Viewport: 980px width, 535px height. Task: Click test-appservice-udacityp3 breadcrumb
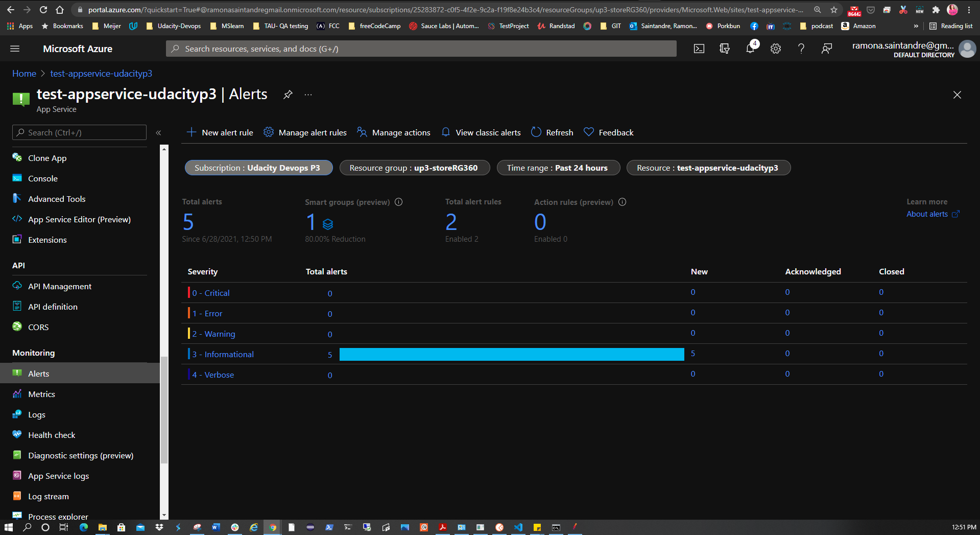101,74
